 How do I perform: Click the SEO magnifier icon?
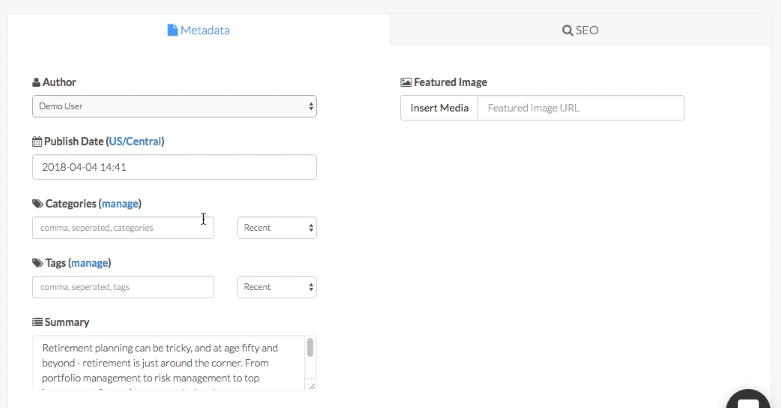click(x=567, y=30)
